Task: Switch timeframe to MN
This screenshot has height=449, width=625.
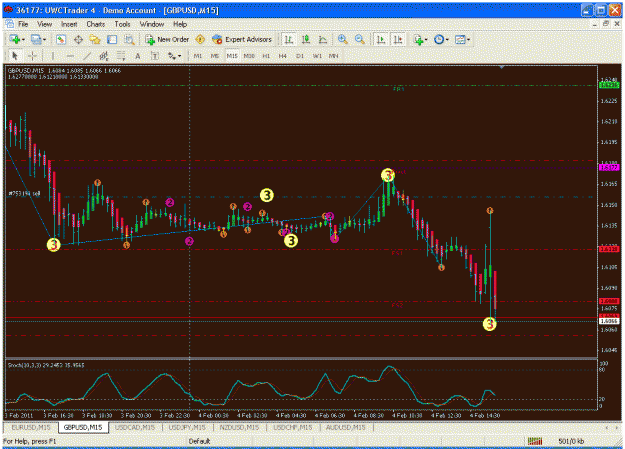Action: [334, 56]
